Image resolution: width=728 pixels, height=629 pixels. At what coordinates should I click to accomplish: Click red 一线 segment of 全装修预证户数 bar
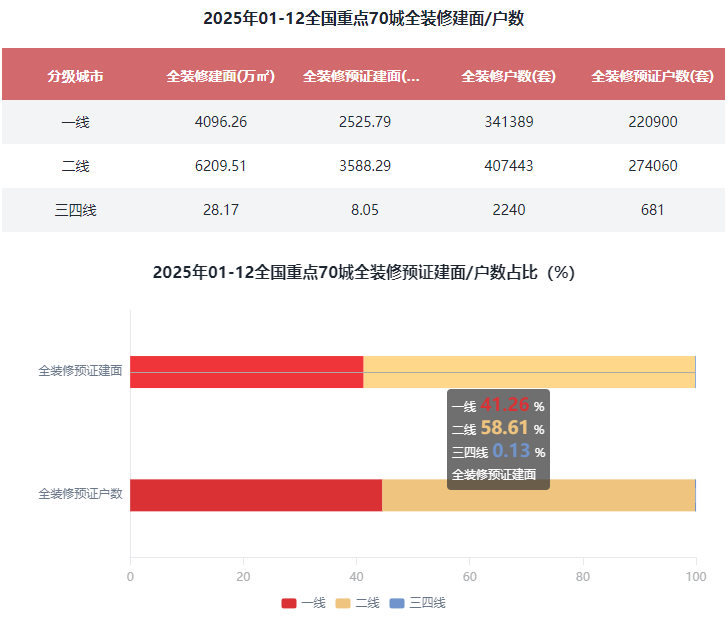coord(255,495)
